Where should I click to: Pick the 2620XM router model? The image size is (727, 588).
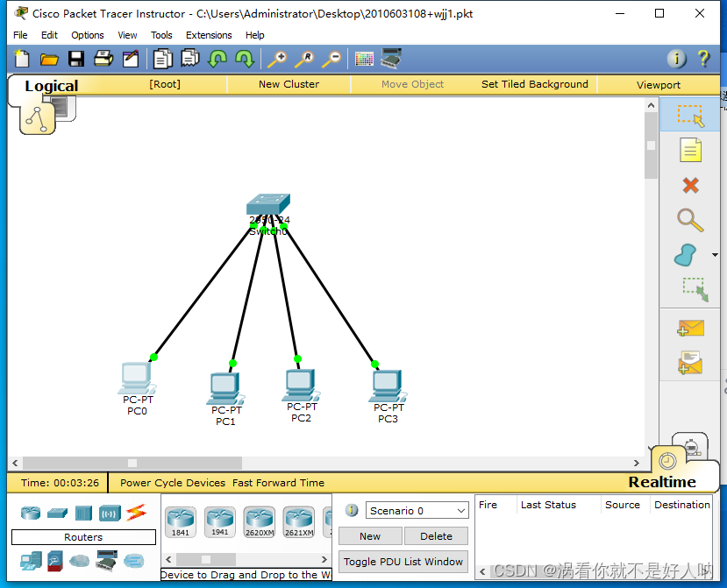(260, 521)
